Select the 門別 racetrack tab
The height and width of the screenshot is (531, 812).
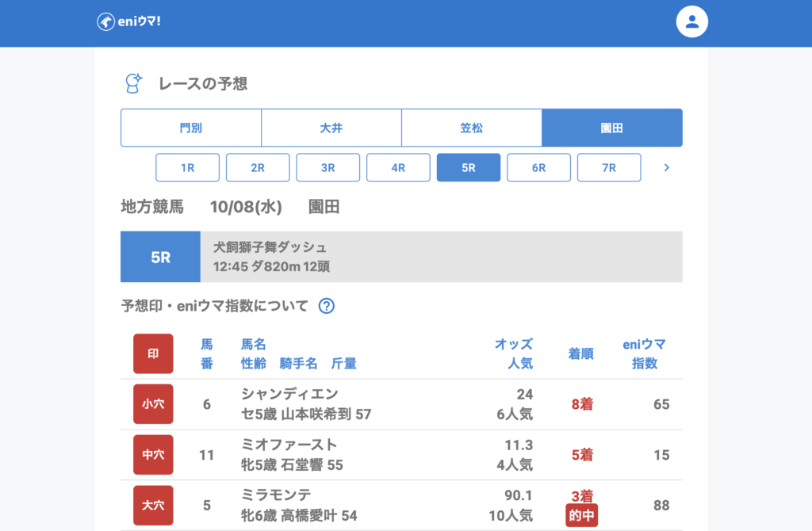191,128
